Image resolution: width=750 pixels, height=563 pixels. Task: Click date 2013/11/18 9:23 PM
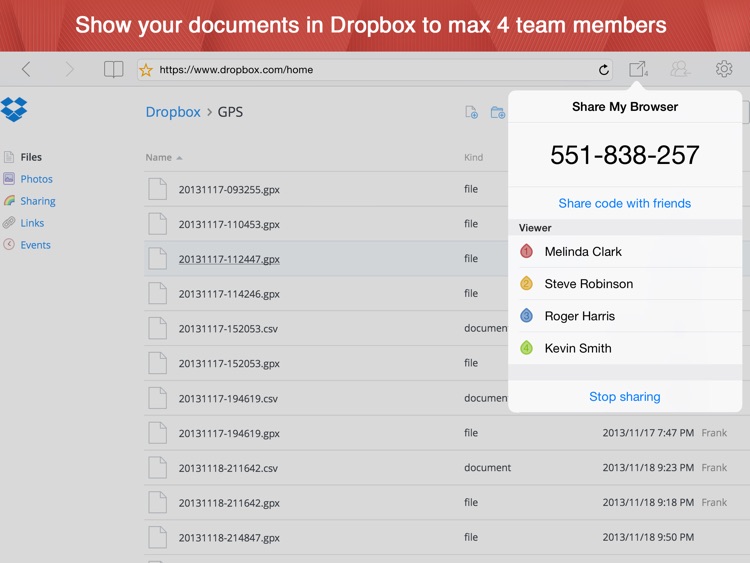click(x=648, y=468)
